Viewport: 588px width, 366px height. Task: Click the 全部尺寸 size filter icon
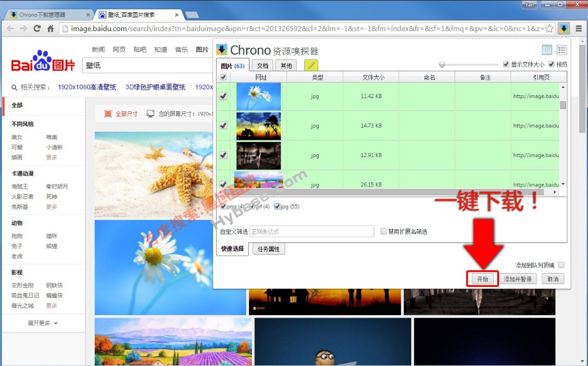pyautogui.click(x=107, y=114)
